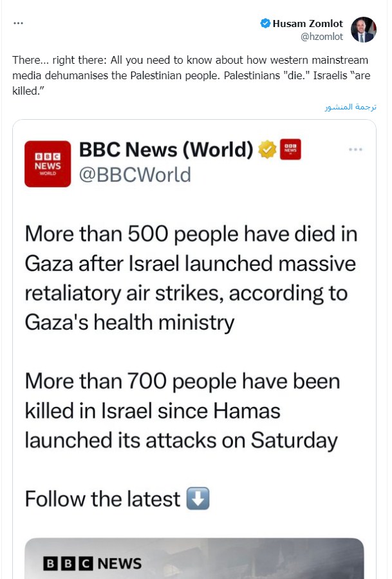Click the BBC NEWS logo on the image
Viewport: 392px width, 579px height.
(92, 564)
